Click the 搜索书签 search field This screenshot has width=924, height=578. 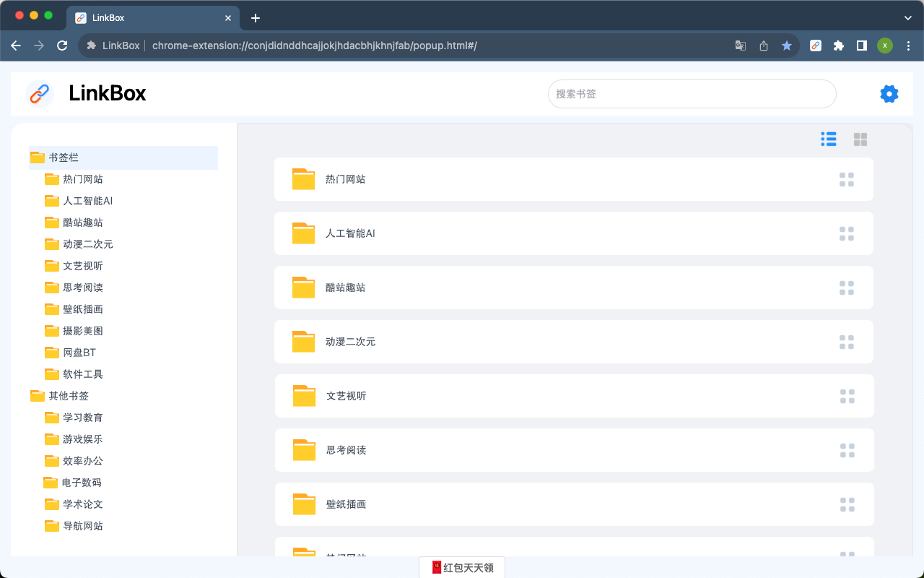[x=692, y=94]
